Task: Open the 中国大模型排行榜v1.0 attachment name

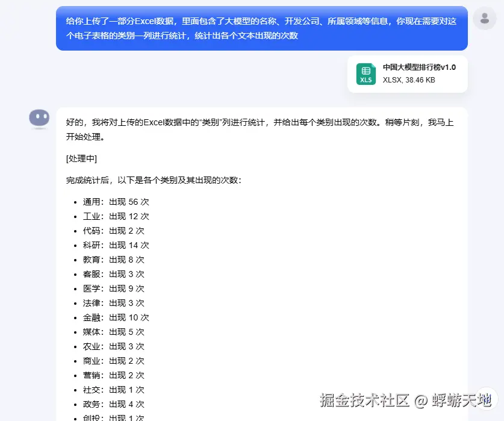Action: click(x=419, y=67)
